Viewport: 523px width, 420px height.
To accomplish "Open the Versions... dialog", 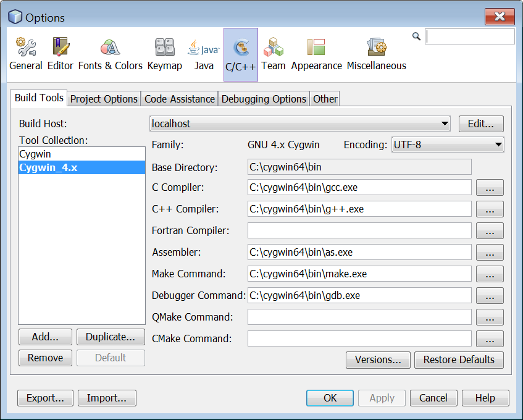I will coord(379,360).
